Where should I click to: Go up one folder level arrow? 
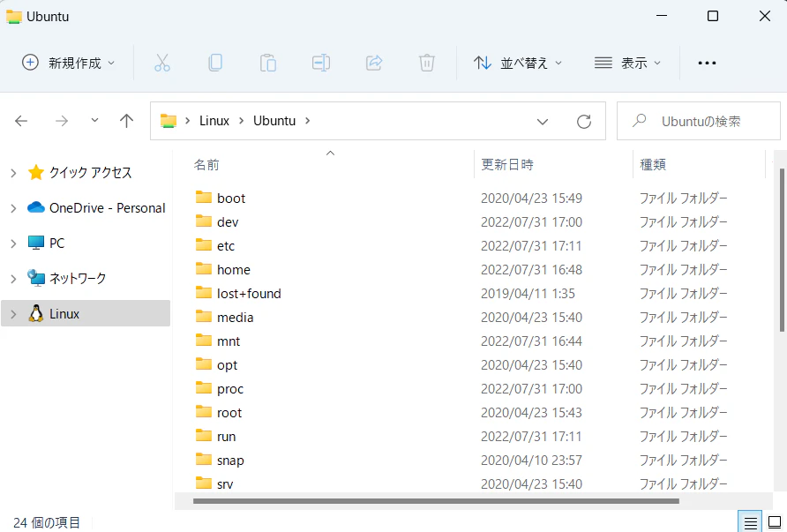[x=126, y=121]
